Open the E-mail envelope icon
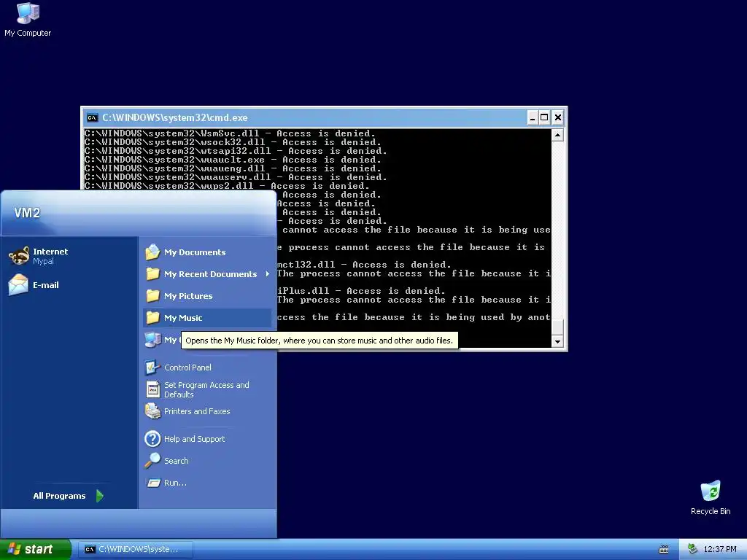 click(18, 285)
